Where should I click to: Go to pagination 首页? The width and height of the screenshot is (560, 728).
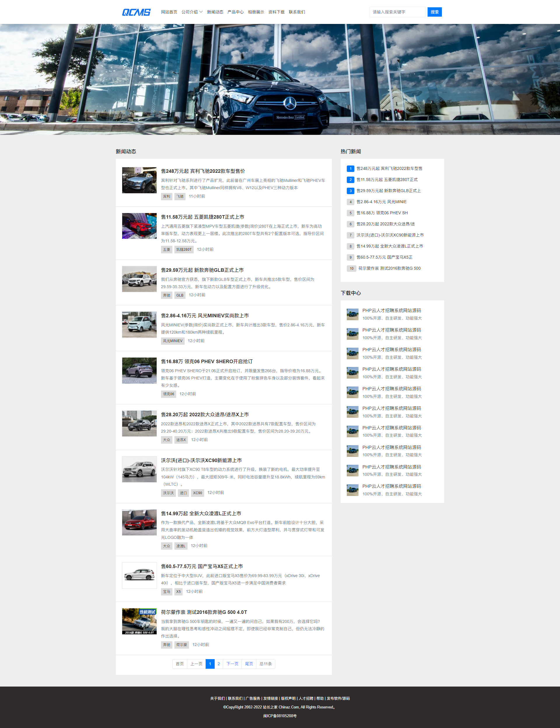[x=180, y=664]
